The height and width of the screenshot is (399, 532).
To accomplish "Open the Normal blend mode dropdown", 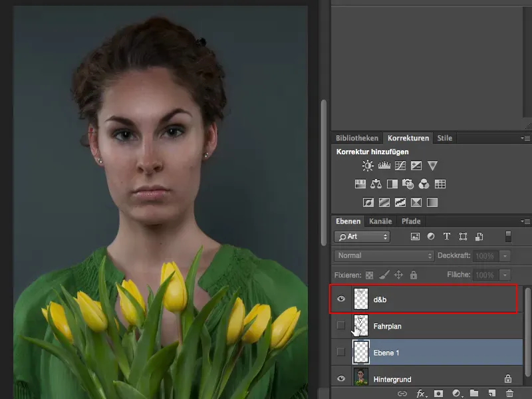I will click(384, 255).
